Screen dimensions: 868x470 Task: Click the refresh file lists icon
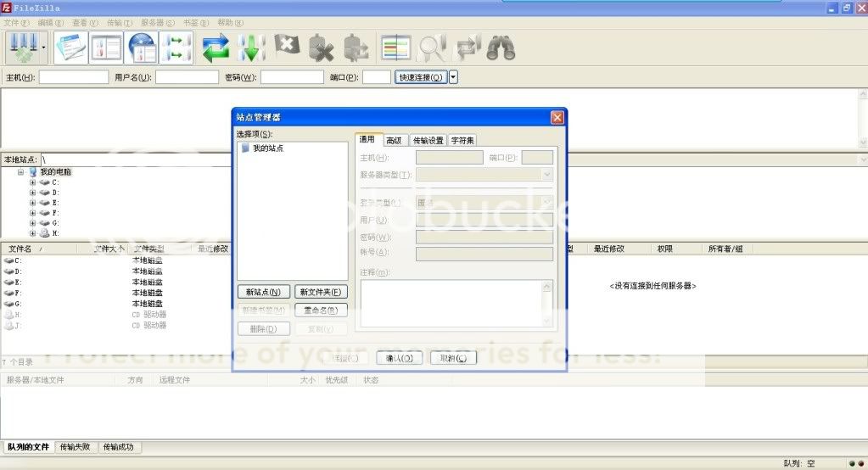click(x=216, y=48)
